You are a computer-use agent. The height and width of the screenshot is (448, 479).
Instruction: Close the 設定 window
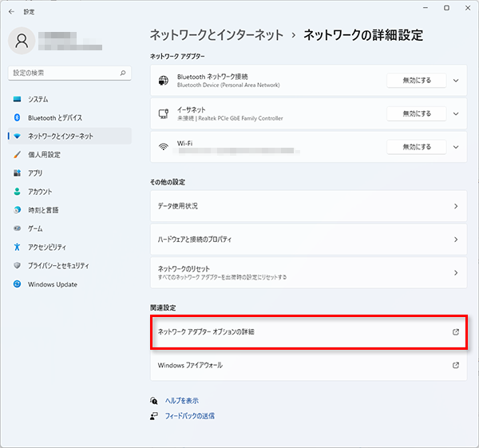click(468, 8)
